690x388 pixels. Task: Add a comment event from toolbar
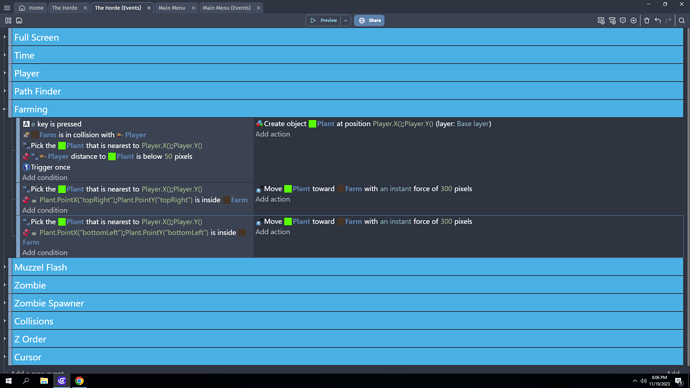[623, 20]
